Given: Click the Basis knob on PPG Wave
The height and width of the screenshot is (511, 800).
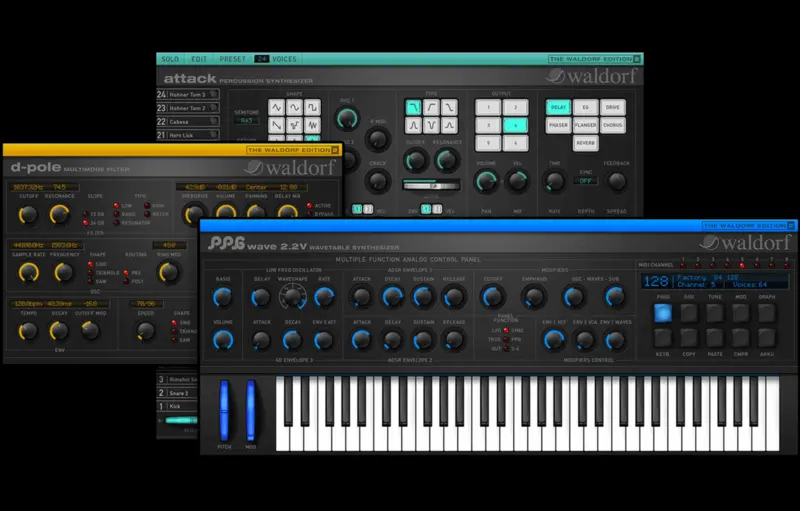Looking at the screenshot, I should click(223, 297).
